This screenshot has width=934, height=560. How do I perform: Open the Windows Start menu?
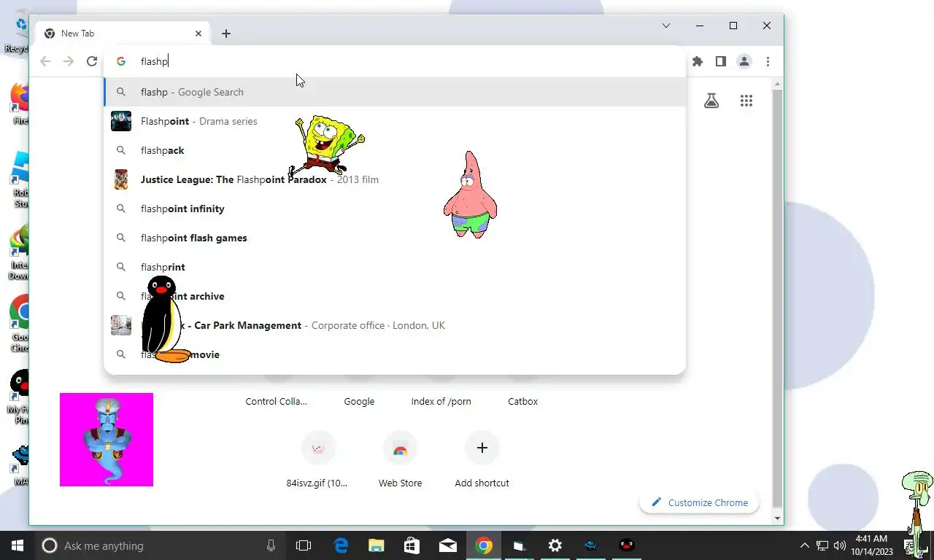pos(18,545)
